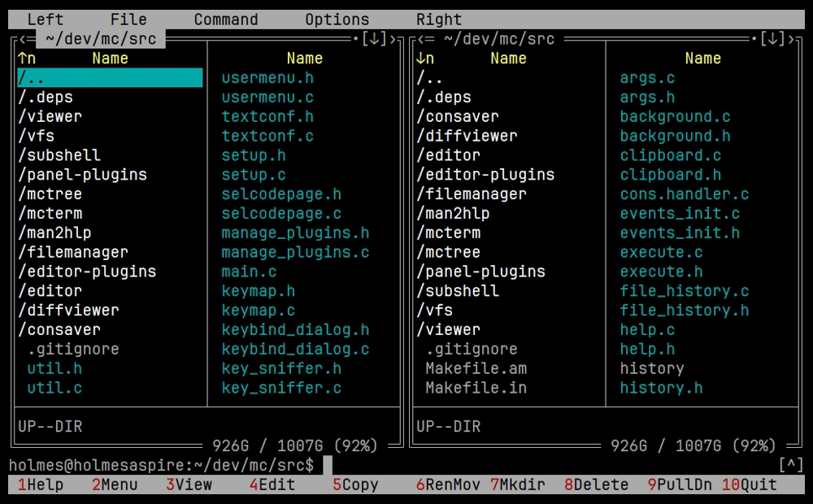Go back with left panel < arrow

click(x=22, y=39)
